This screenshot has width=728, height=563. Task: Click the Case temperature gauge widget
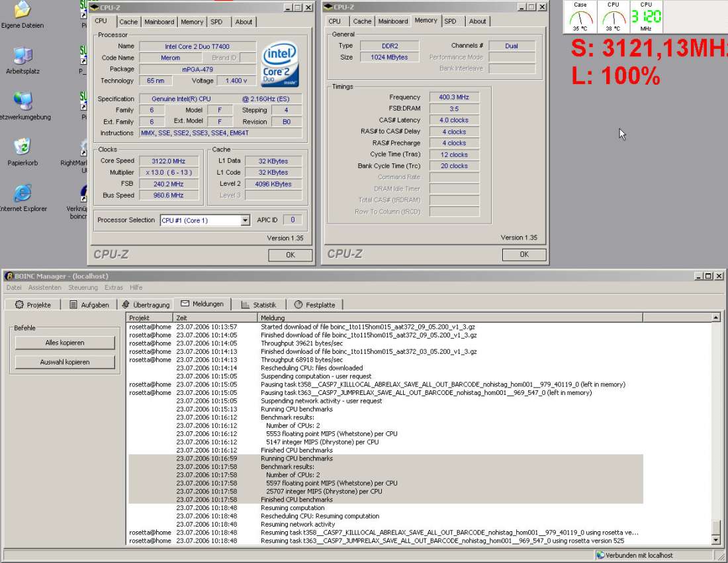(580, 17)
